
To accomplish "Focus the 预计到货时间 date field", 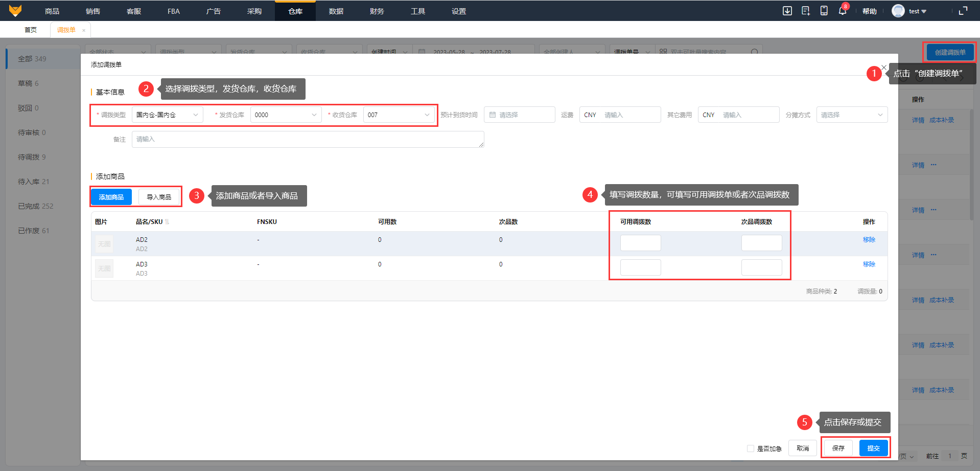I will [x=520, y=115].
